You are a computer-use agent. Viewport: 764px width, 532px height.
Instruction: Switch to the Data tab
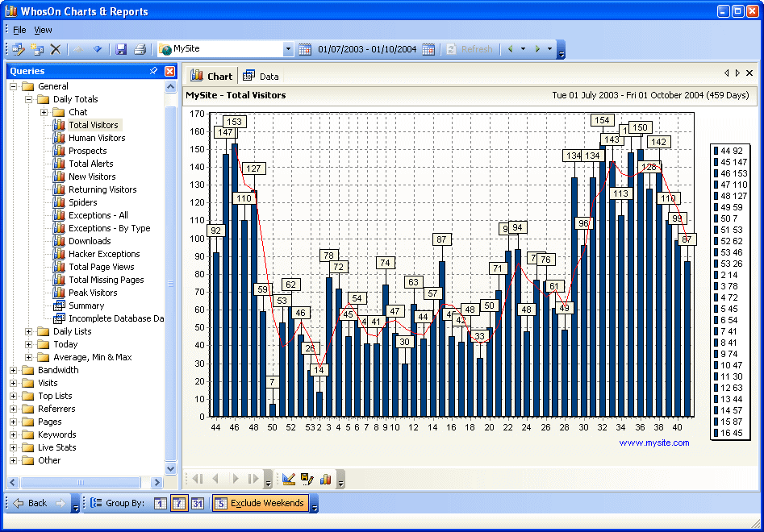pyautogui.click(x=261, y=77)
